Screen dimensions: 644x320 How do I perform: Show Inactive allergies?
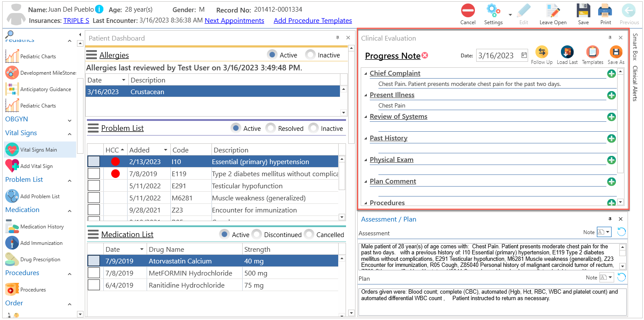[x=310, y=54]
